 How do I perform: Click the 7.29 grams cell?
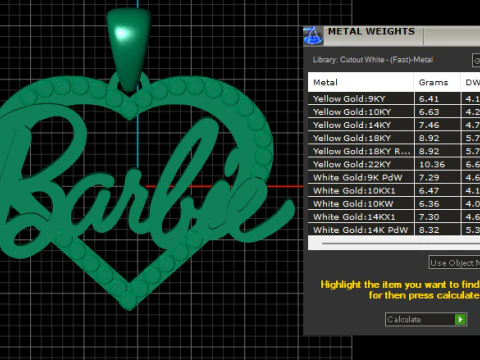coord(437,177)
